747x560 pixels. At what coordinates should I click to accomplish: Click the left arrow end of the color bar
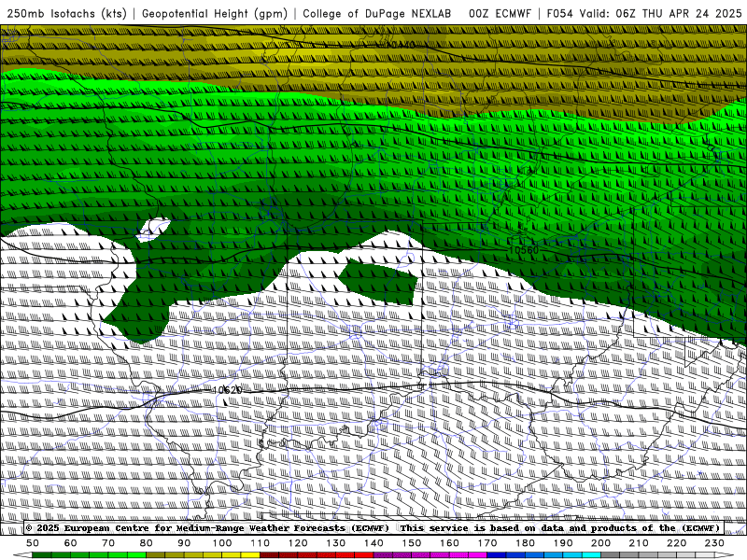[21, 555]
